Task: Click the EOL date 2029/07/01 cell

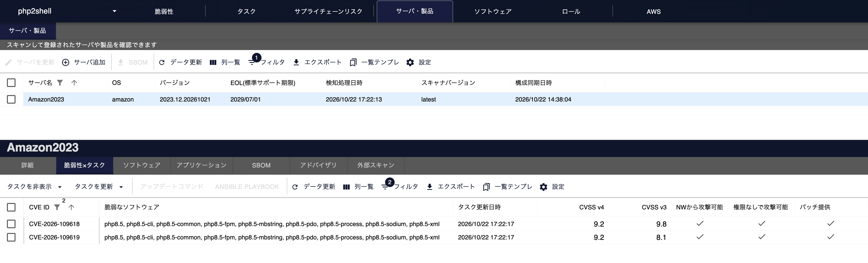Action: (x=245, y=99)
